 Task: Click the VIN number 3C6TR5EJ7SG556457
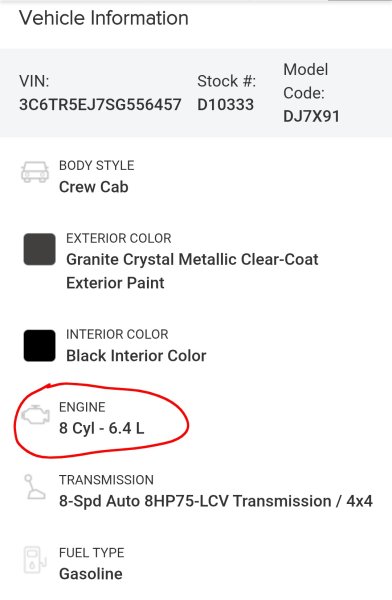[100, 104]
